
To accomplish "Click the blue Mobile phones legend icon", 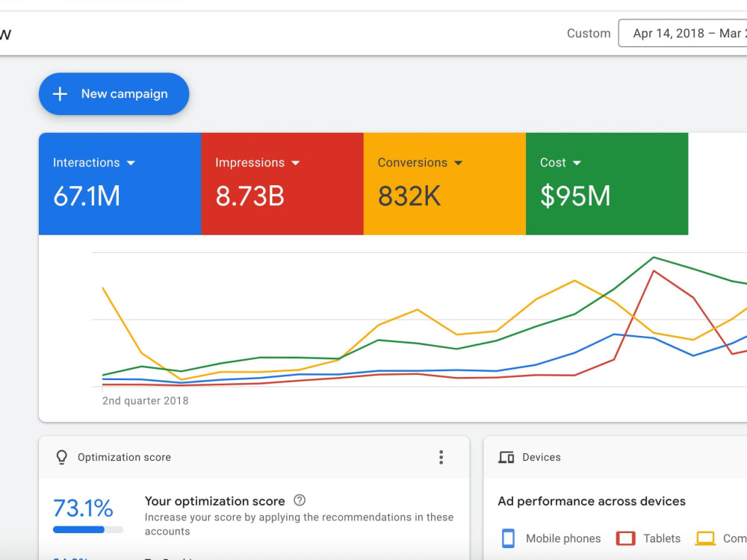I will pyautogui.click(x=508, y=538).
